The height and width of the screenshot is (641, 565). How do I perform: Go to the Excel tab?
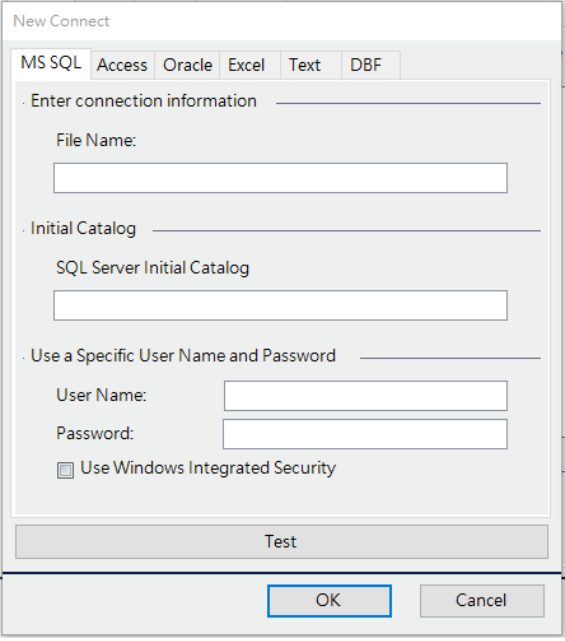250,65
